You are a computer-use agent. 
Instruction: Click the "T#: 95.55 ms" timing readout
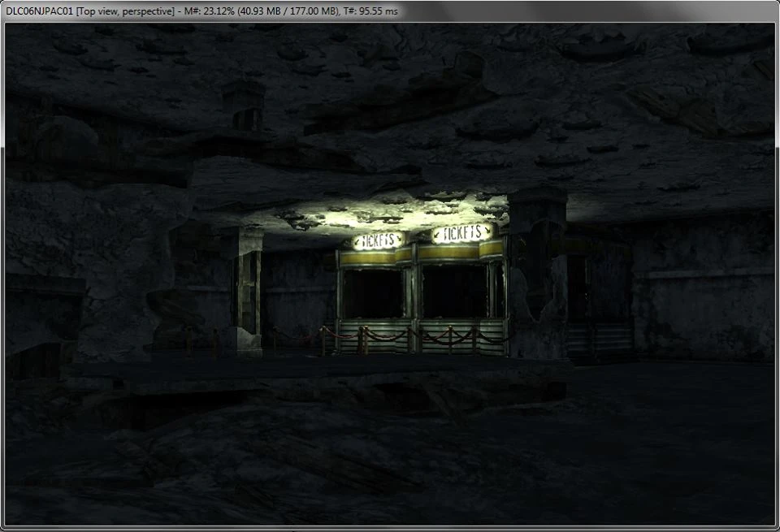click(370, 11)
